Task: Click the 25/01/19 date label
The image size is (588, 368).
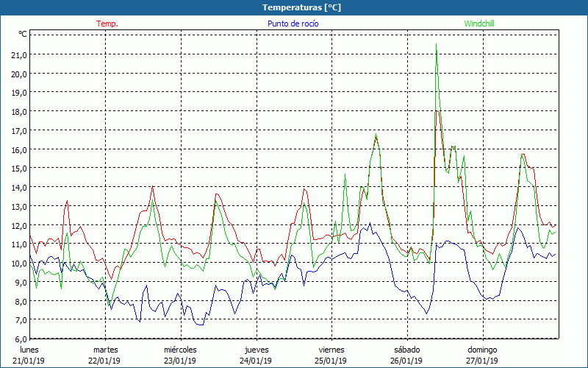Action: coord(331,361)
